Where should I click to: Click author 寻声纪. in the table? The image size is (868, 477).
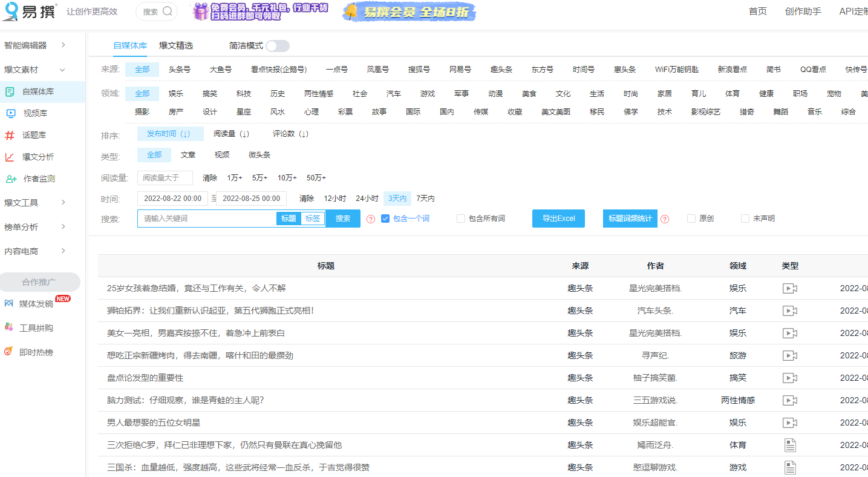pyautogui.click(x=655, y=355)
